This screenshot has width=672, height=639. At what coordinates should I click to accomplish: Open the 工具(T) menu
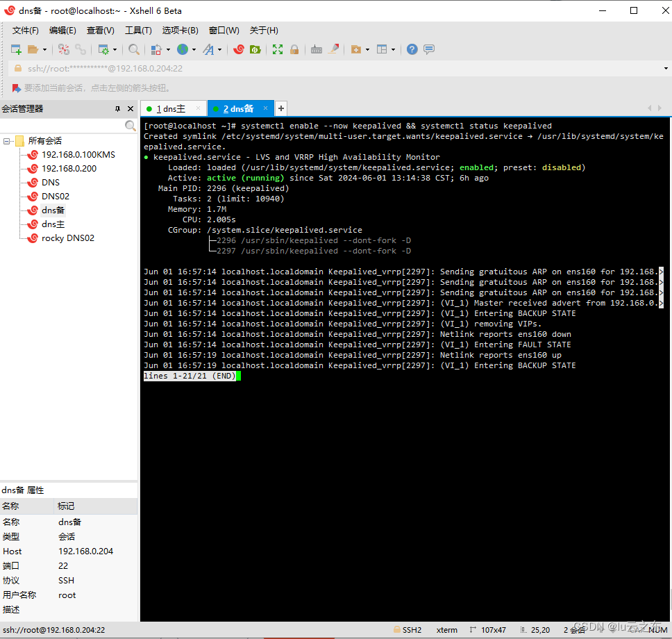pyautogui.click(x=138, y=31)
